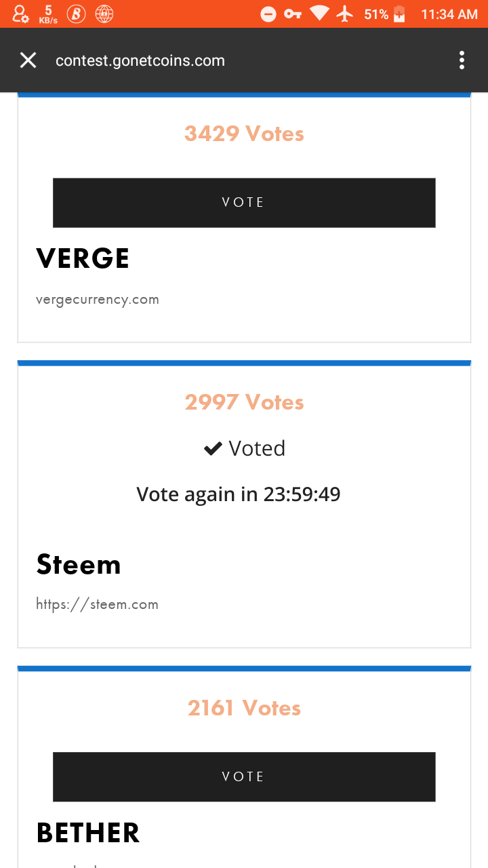Tap the battery status icon
The image size is (488, 868).
399,14
